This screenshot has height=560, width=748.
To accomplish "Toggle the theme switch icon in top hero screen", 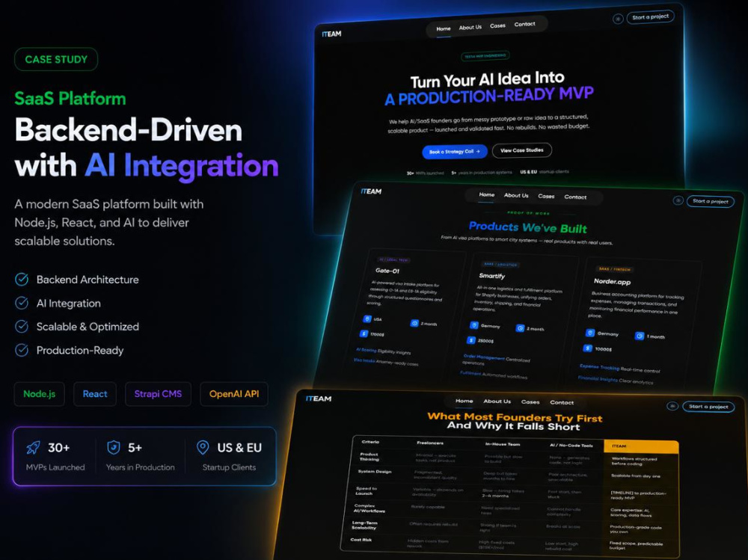I will click(618, 19).
